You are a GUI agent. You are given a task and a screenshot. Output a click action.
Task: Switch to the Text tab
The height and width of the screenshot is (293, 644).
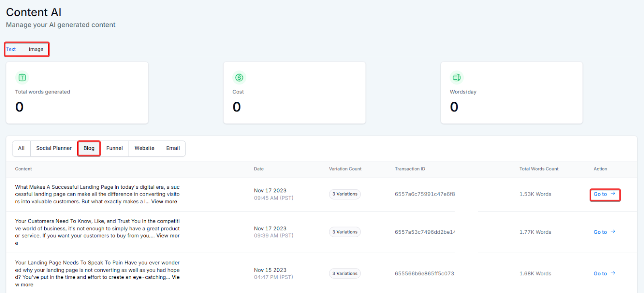11,49
